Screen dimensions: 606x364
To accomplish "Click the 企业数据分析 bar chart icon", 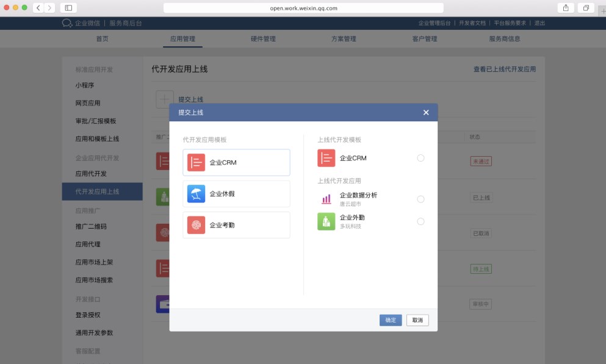I will click(x=326, y=199).
